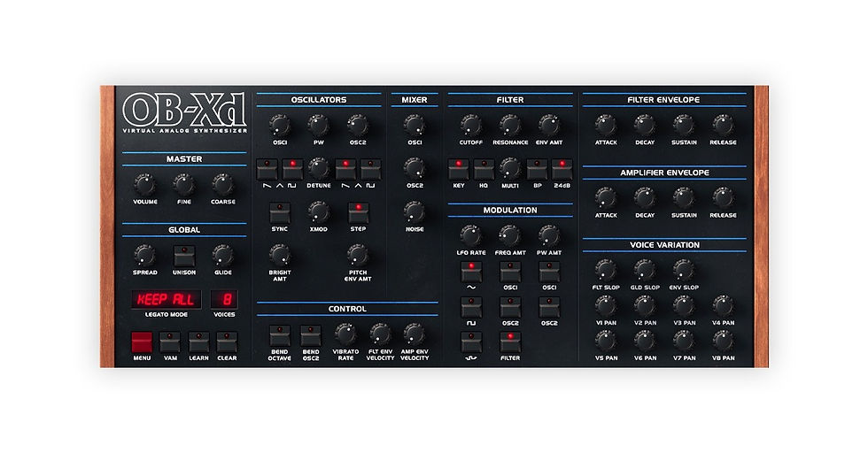The width and height of the screenshot is (868, 453).
Task: Toggle the BEND OCTAVE switch
Action: (x=280, y=335)
